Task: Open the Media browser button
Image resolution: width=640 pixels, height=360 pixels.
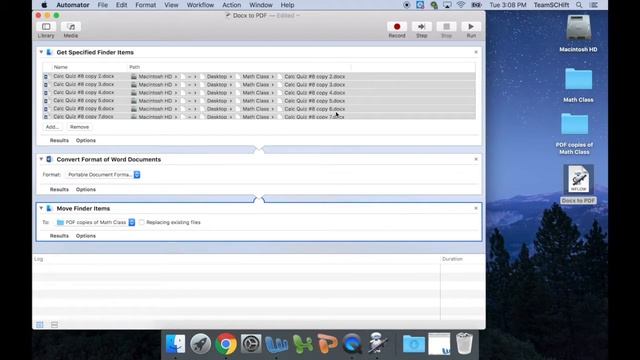Action: tap(71, 27)
